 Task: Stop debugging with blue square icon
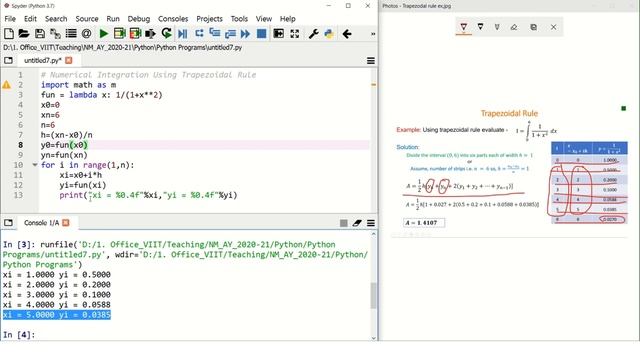pyautogui.click(x=262, y=33)
